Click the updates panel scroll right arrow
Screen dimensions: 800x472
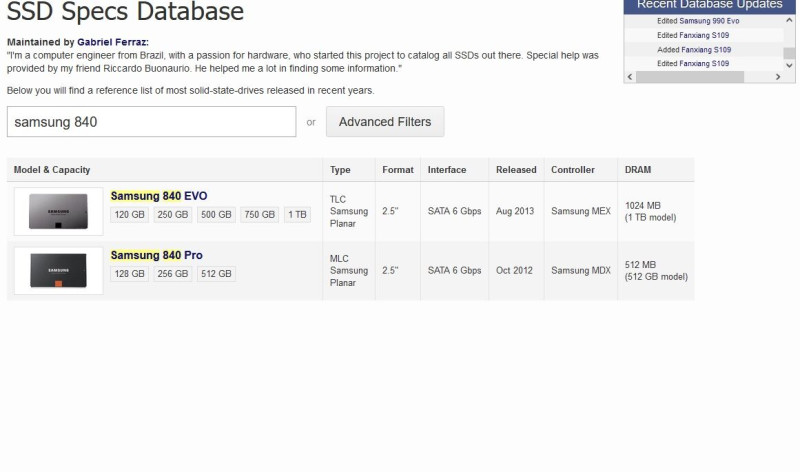click(x=778, y=77)
